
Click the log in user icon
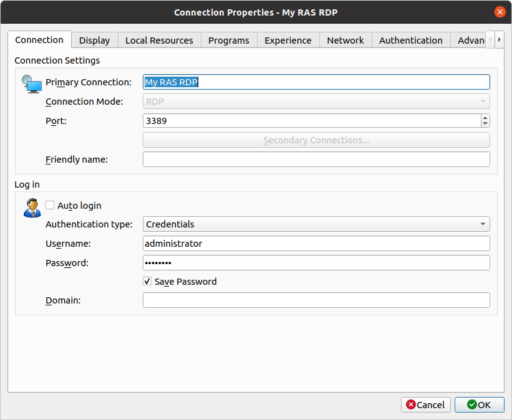coord(31,208)
